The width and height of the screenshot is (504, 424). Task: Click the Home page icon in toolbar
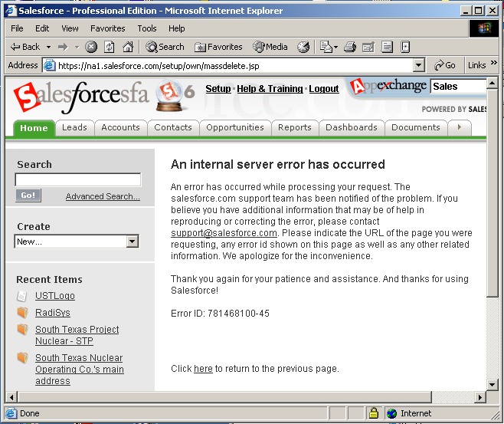click(x=128, y=47)
